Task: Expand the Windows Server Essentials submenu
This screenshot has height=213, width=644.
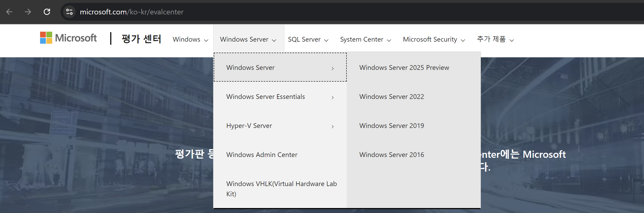Action: 280,97
